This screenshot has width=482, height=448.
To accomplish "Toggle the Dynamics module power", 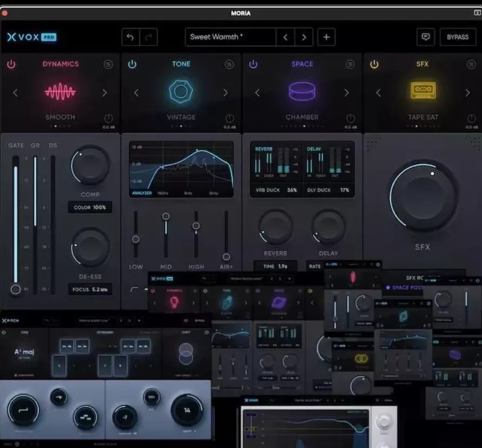I will tap(11, 64).
